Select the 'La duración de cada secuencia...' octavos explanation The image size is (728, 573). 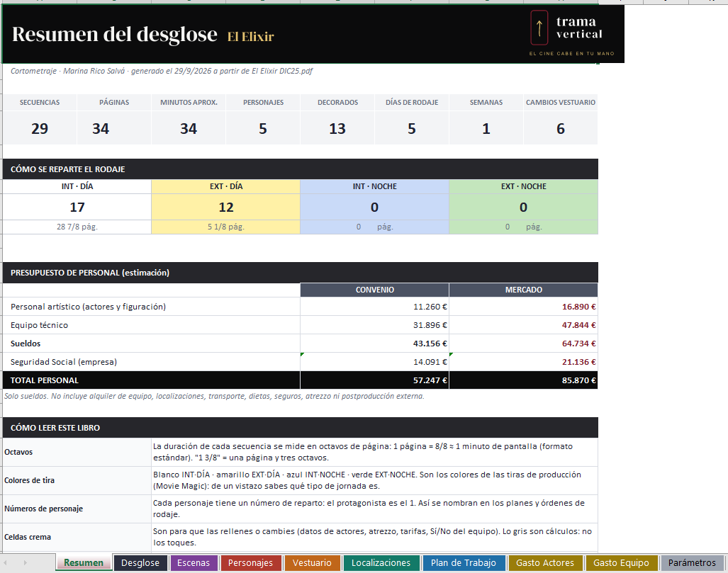(375, 452)
